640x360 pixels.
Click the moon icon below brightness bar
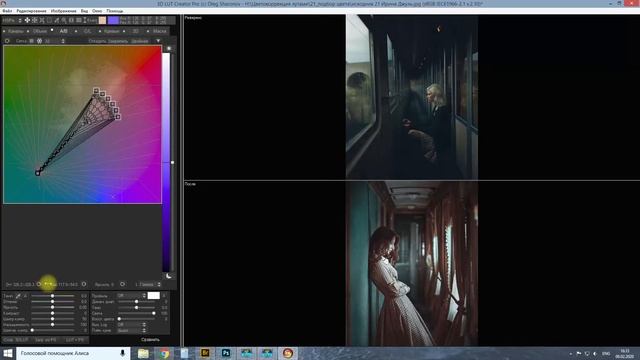[x=169, y=276]
